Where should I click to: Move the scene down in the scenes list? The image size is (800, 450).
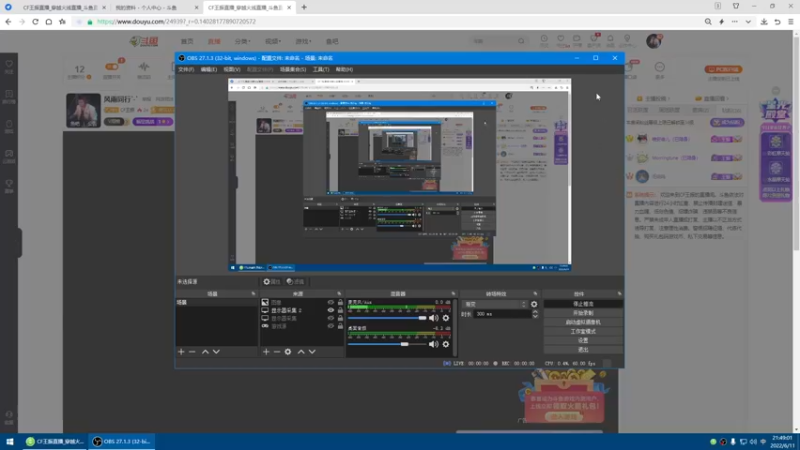[x=216, y=352]
